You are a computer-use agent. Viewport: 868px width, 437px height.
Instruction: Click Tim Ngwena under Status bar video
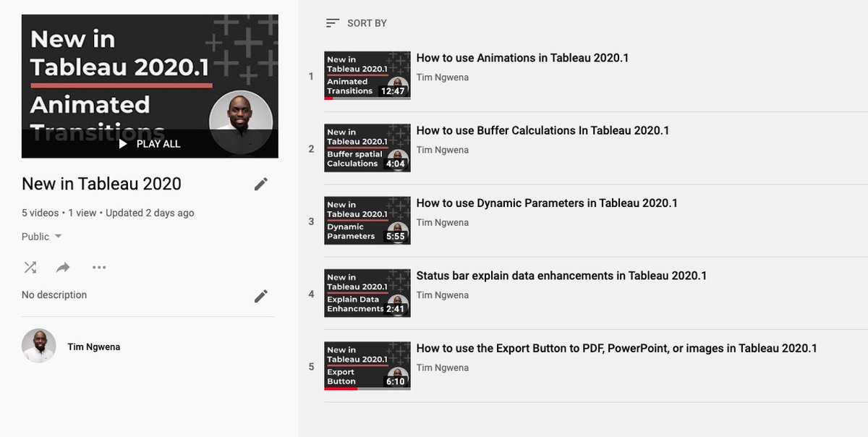(443, 295)
